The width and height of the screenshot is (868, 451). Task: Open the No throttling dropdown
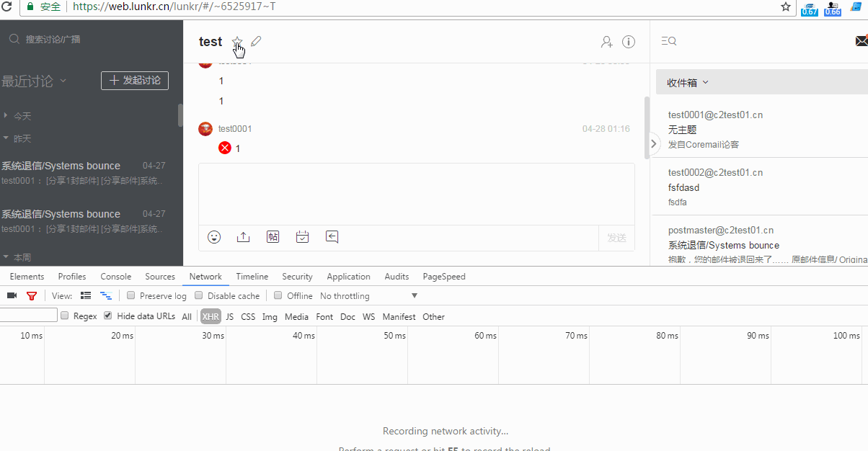(x=368, y=296)
